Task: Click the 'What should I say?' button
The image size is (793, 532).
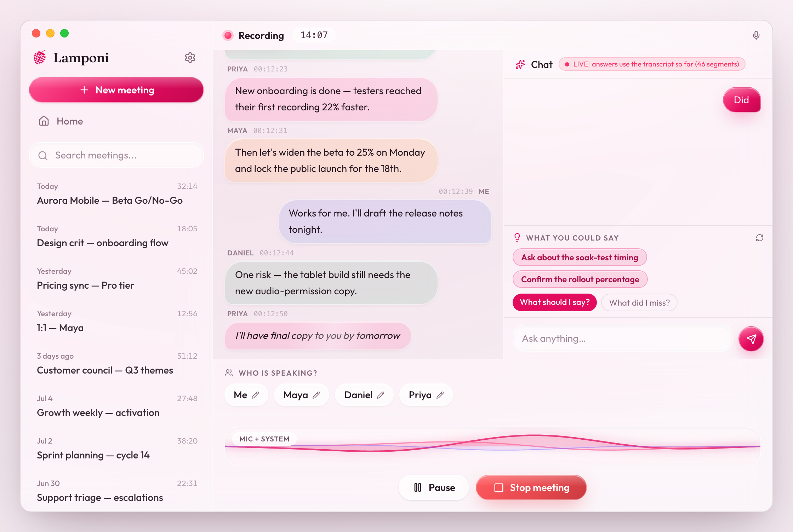Action: [x=554, y=302]
